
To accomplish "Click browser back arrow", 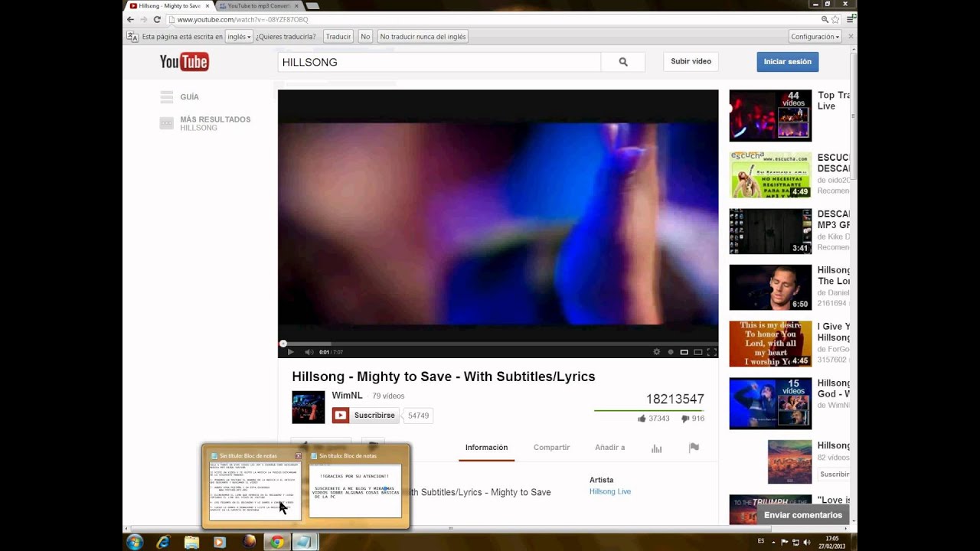I will pos(130,19).
